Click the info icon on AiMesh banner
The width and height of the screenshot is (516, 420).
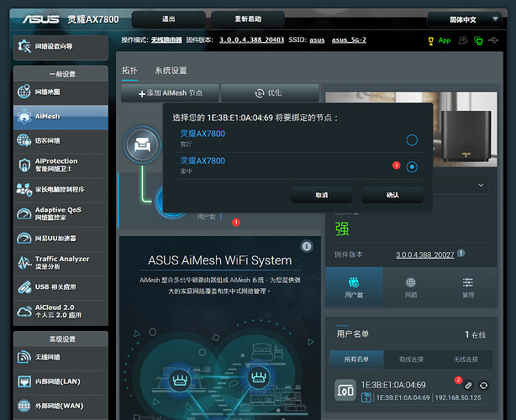[307, 246]
